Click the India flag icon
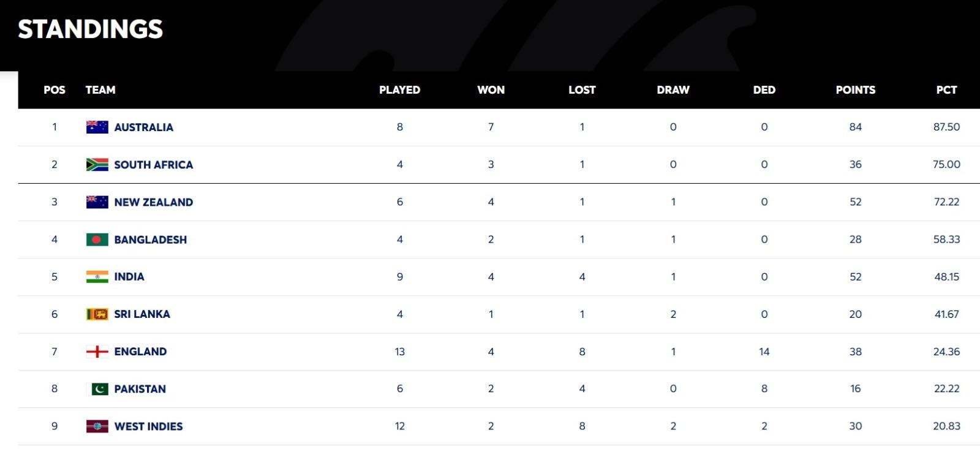The width and height of the screenshot is (980, 449). pyautogui.click(x=97, y=277)
